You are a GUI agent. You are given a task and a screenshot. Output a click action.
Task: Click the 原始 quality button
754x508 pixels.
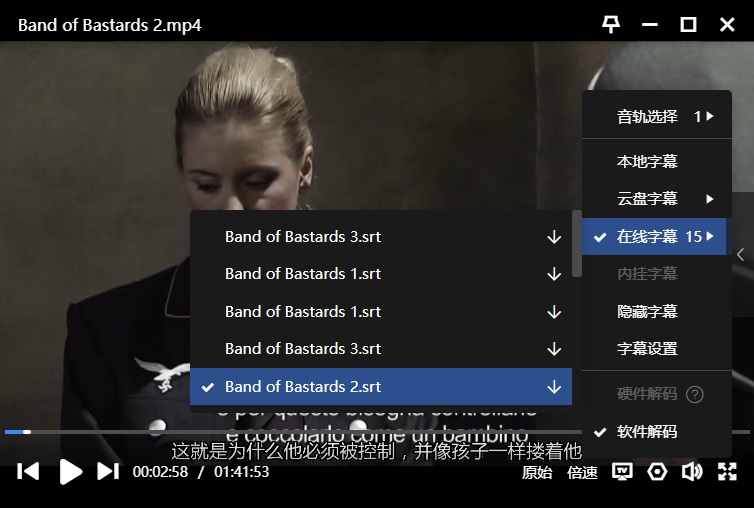point(537,473)
